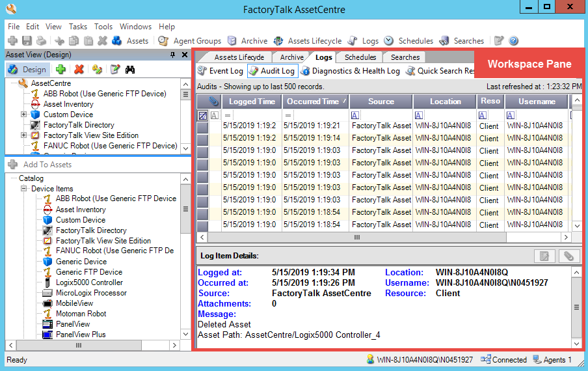This screenshot has width=588, height=371.
Task: Toggle Design mode in Asset View
Action: [x=27, y=70]
